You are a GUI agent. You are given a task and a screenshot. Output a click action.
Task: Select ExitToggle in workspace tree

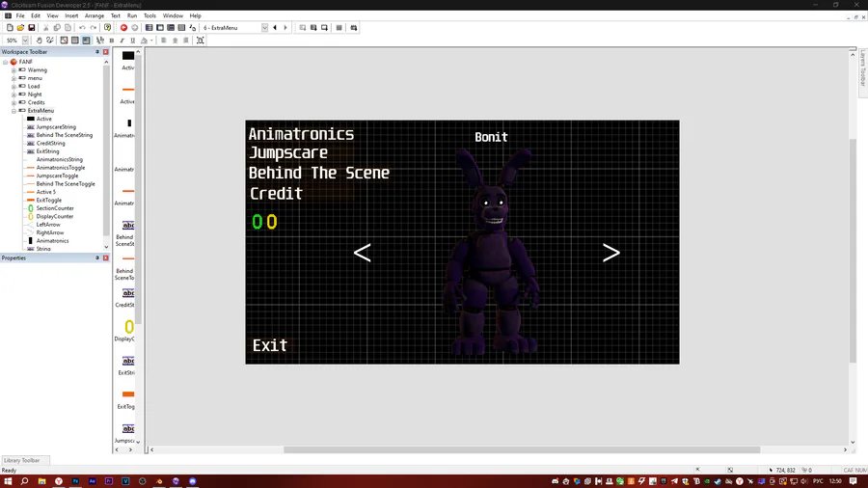pos(49,201)
